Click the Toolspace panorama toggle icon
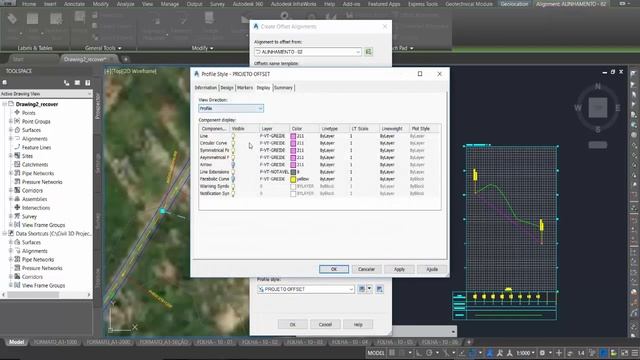The height and width of the screenshot is (360, 640). coord(77,83)
